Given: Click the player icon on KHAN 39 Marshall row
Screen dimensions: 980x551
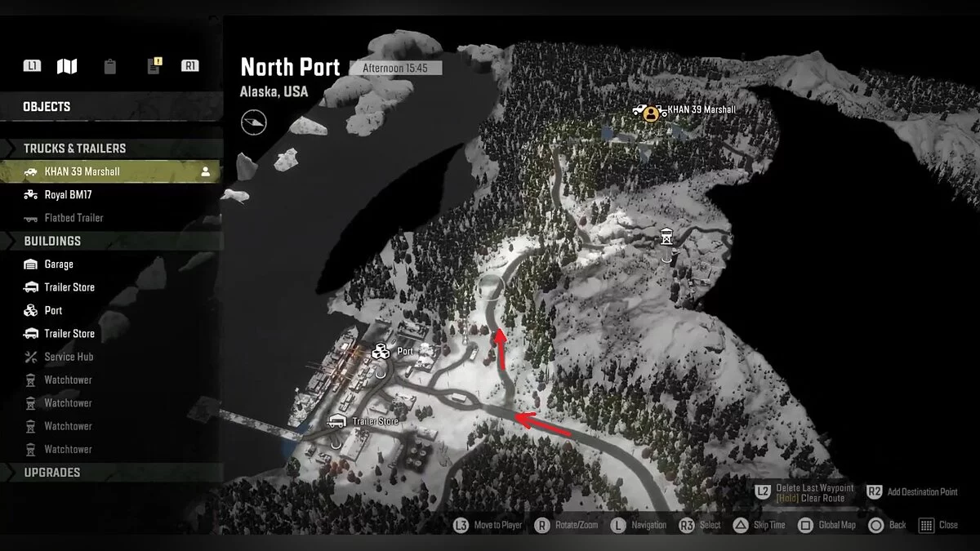Looking at the screenshot, I should click(206, 171).
